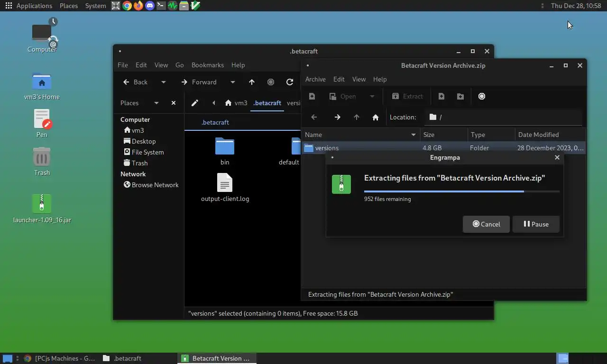Screen dimensions: 607x364
Task: Go to archive home location
Action: [376, 117]
